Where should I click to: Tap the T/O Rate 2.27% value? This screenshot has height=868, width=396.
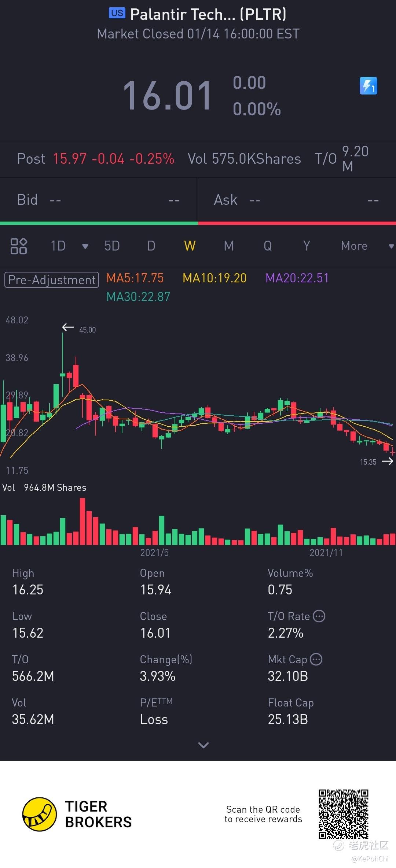[286, 633]
